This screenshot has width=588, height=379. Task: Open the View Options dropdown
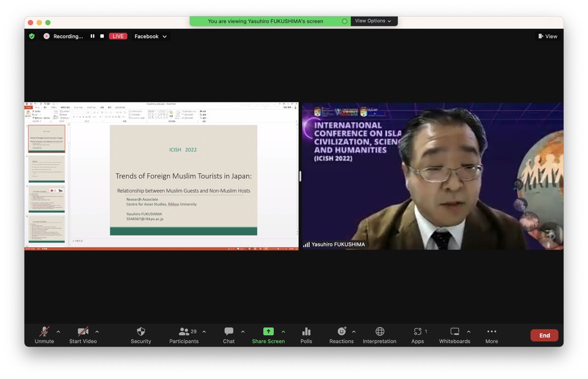[373, 21]
